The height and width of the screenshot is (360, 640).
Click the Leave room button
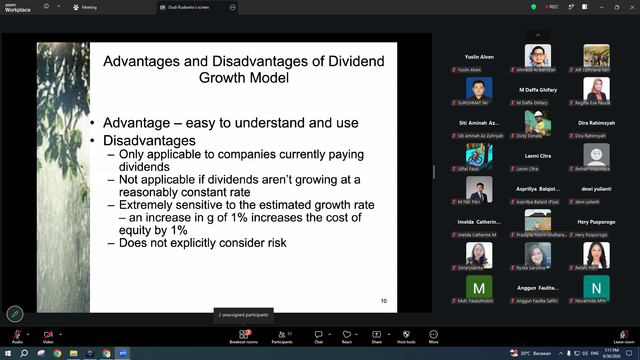pyautogui.click(x=624, y=337)
